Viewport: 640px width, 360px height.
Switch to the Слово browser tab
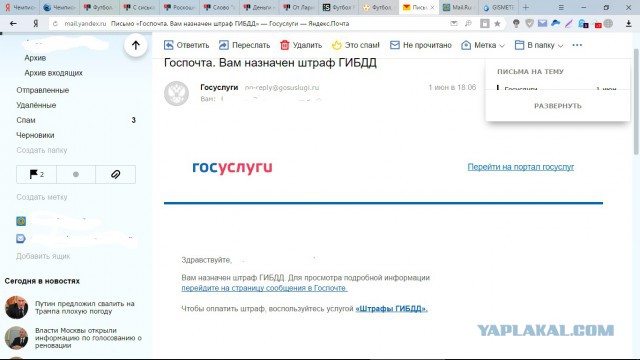[219, 7]
